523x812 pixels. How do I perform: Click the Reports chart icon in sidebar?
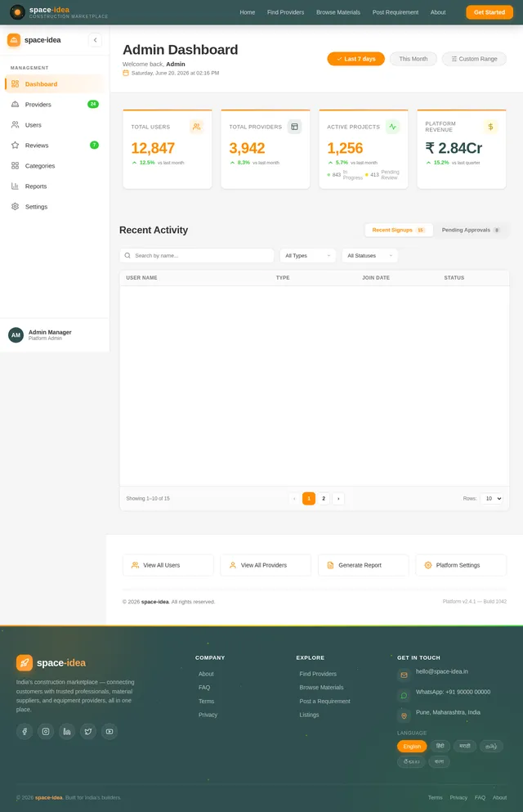[x=15, y=186]
